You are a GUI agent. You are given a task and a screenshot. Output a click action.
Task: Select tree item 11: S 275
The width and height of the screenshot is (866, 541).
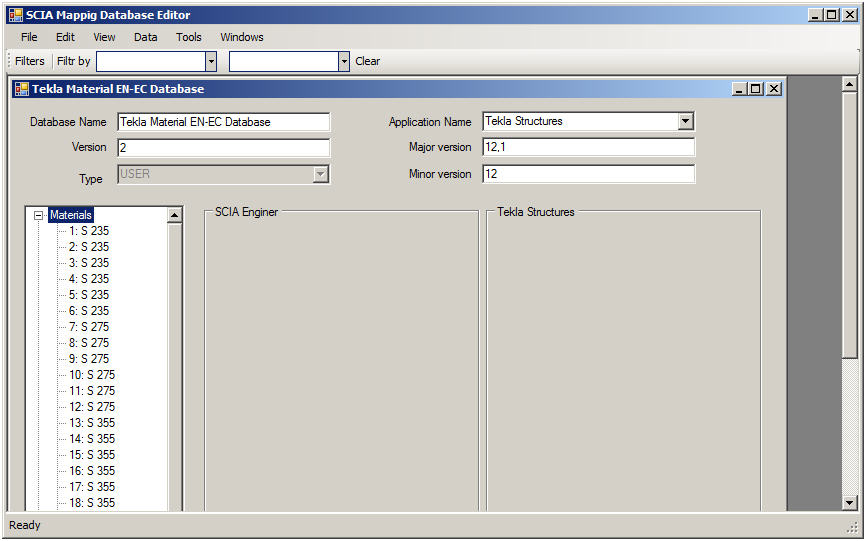pyautogui.click(x=92, y=391)
